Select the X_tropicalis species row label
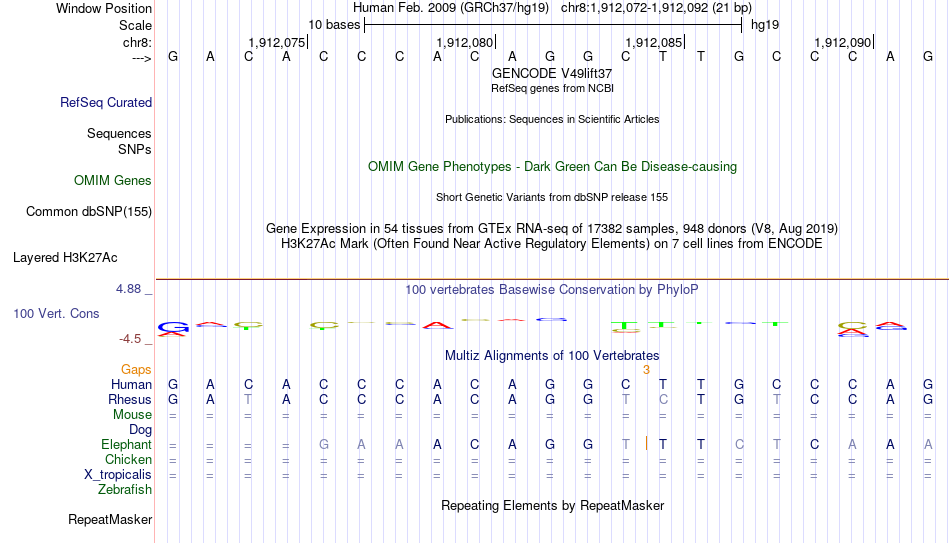 pos(118,475)
